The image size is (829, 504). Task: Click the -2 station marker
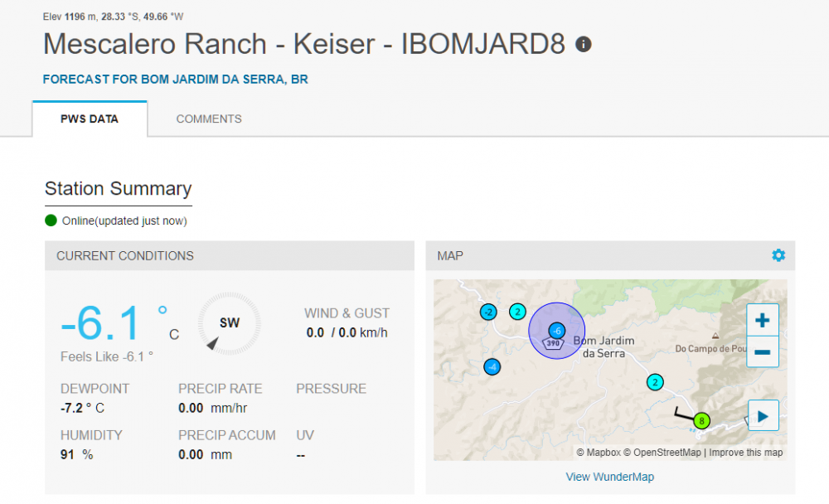[488, 312]
